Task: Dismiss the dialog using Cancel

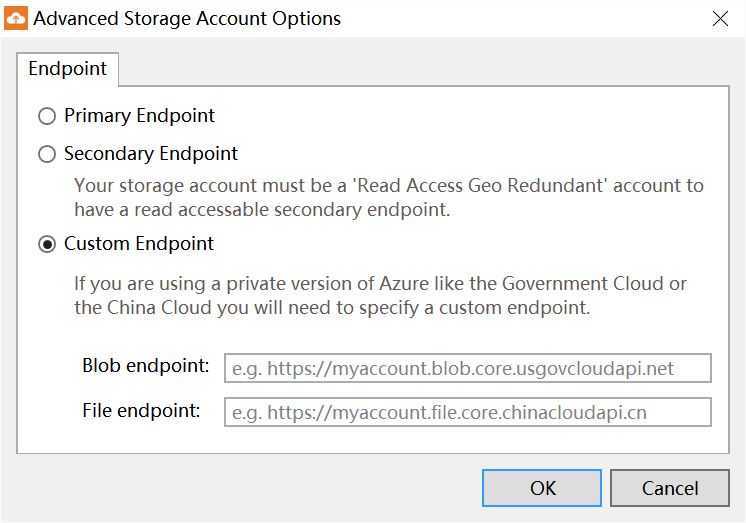Action: tap(670, 488)
